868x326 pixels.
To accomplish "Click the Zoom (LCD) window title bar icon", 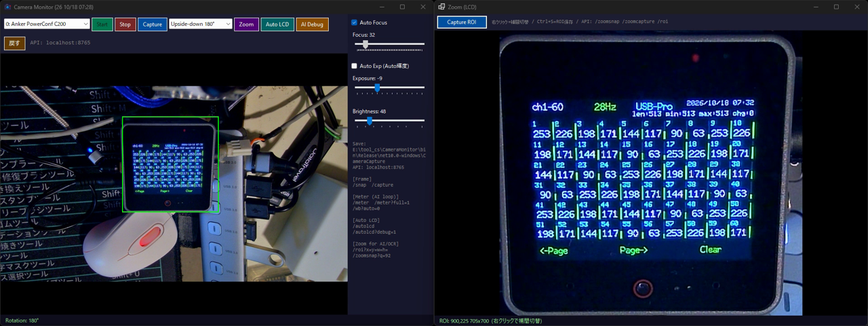I will 441,7.
